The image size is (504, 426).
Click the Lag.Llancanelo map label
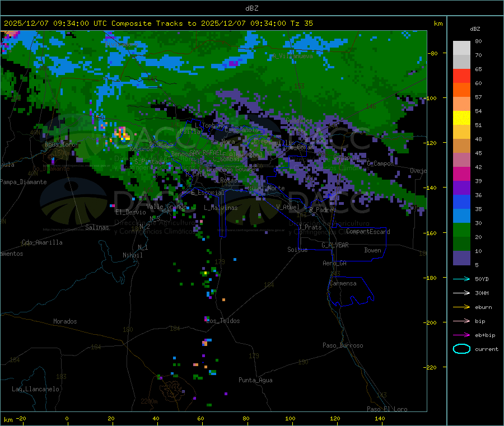(x=35, y=389)
